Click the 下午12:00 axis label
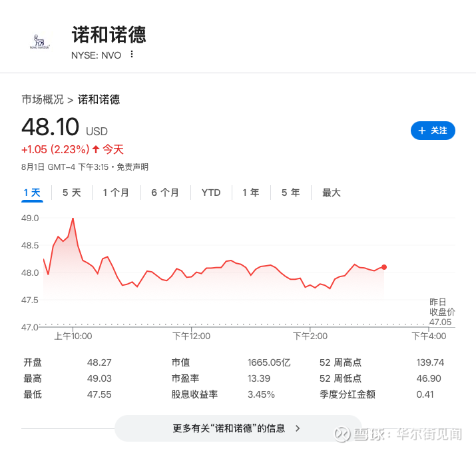The width and height of the screenshot is (476, 449). pyautogui.click(x=191, y=336)
